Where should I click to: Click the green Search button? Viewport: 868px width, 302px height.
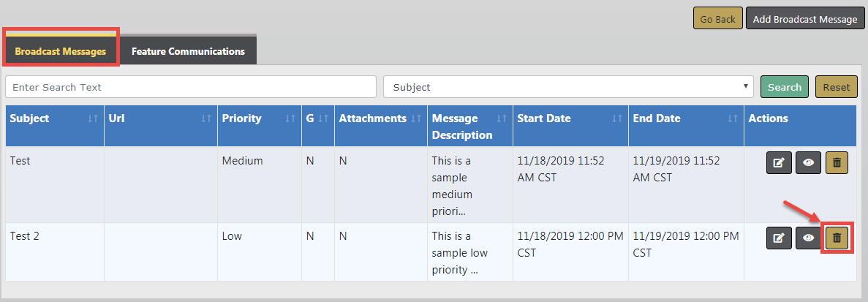pyautogui.click(x=784, y=87)
